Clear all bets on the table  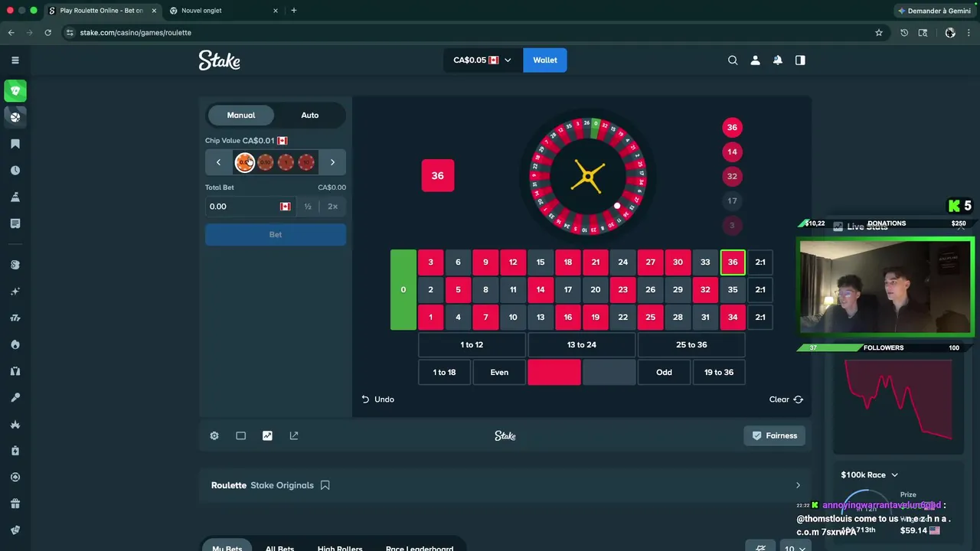pyautogui.click(x=786, y=399)
